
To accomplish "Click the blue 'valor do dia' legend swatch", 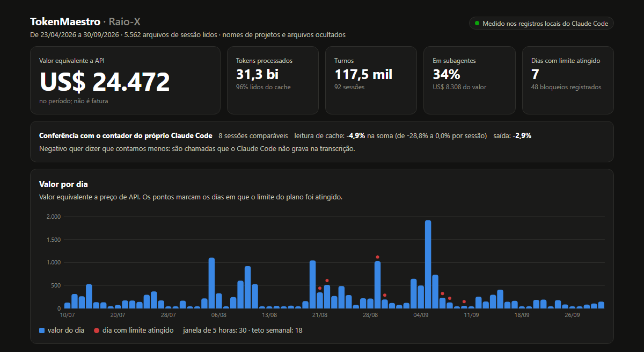I will tap(42, 331).
